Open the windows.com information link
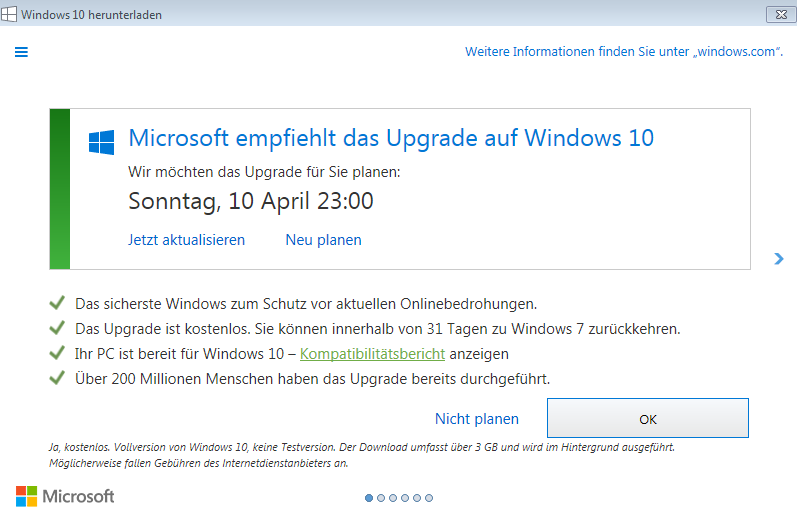 click(624, 51)
